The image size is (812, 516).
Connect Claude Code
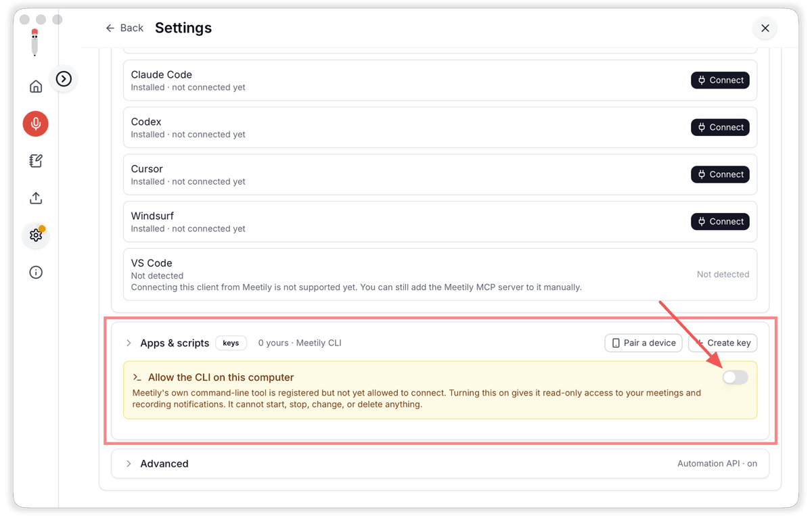coord(720,80)
